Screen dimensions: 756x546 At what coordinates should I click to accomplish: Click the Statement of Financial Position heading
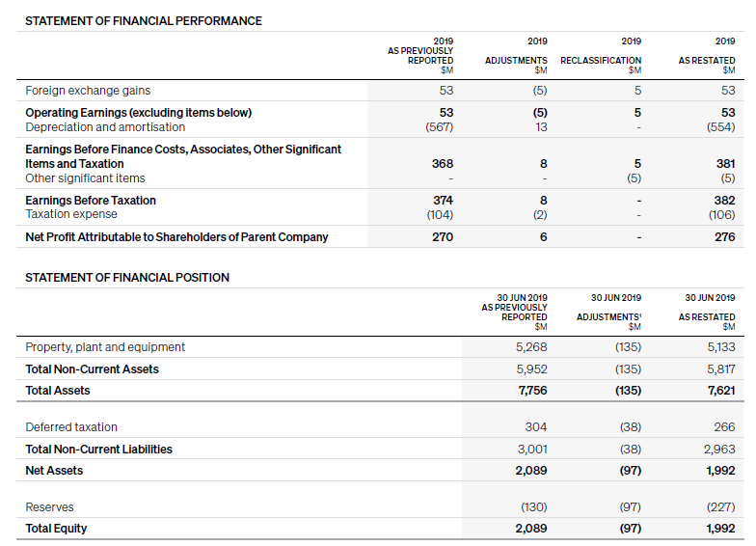(127, 278)
